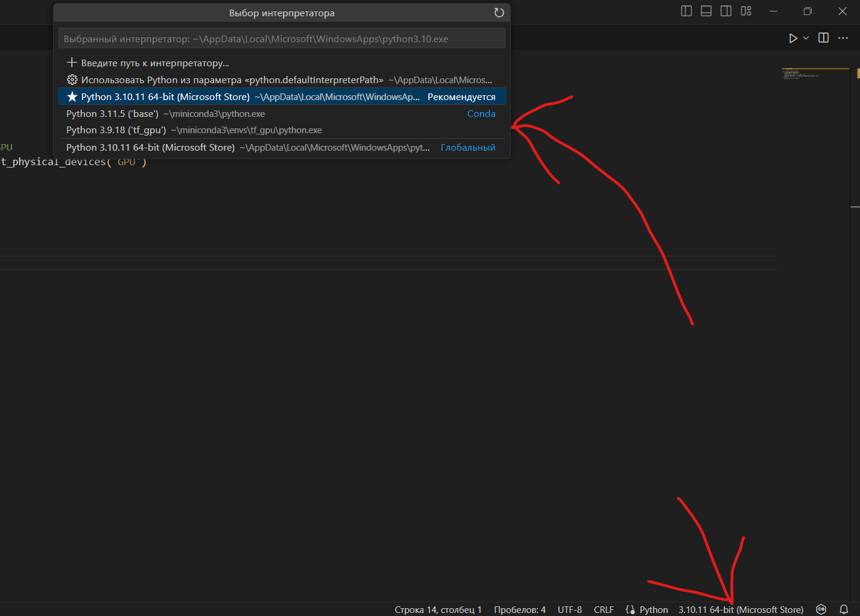This screenshot has width=860, height=616.
Task: Click the plus icon for entering interpreter path
Action: coord(72,63)
